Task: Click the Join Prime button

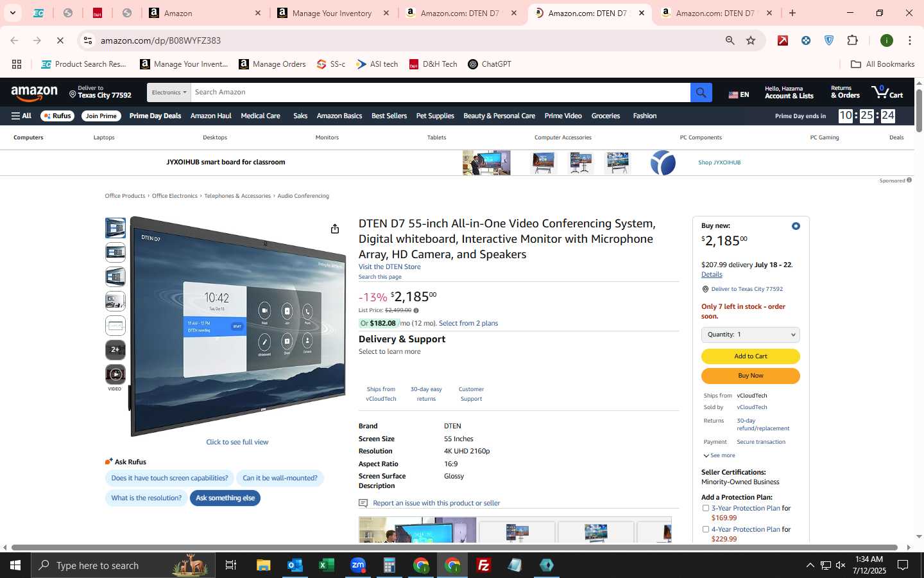Action: (101, 116)
